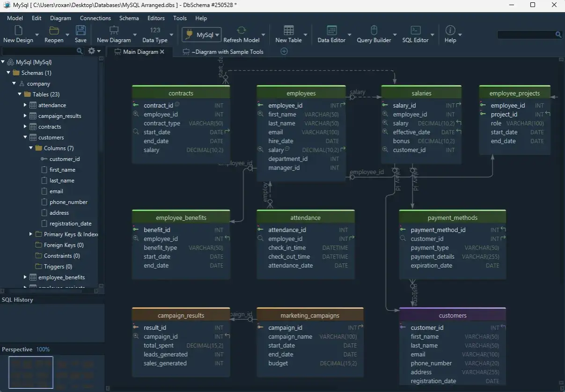This screenshot has height=392, width=565.
Task: Open the Data Type dropdown arrow
Action: click(x=171, y=35)
